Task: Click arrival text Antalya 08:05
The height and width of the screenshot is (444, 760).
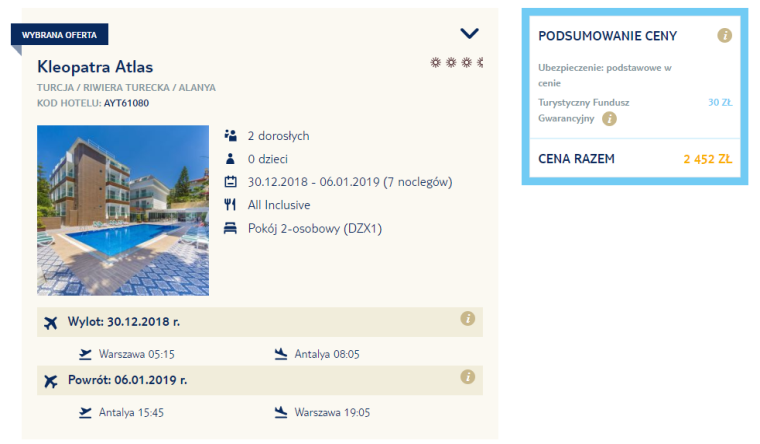Action: click(327, 354)
